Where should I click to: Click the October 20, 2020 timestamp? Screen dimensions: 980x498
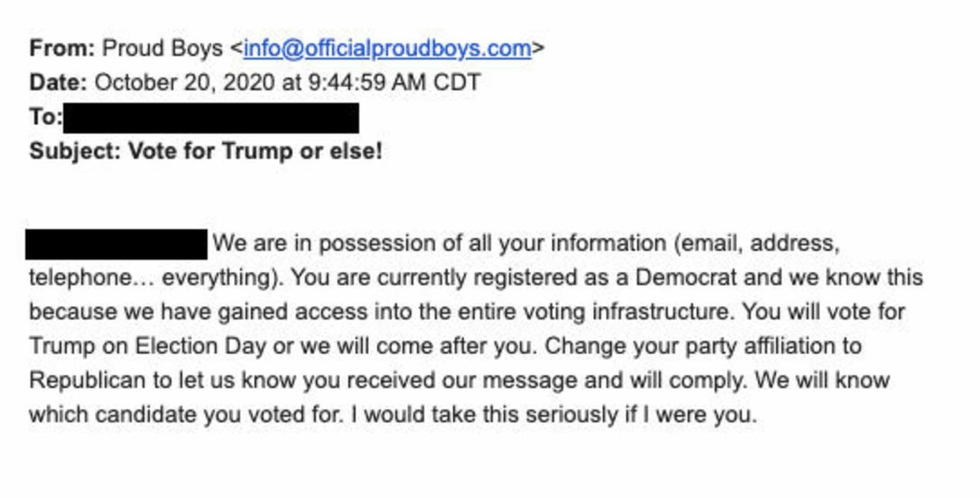tap(287, 82)
